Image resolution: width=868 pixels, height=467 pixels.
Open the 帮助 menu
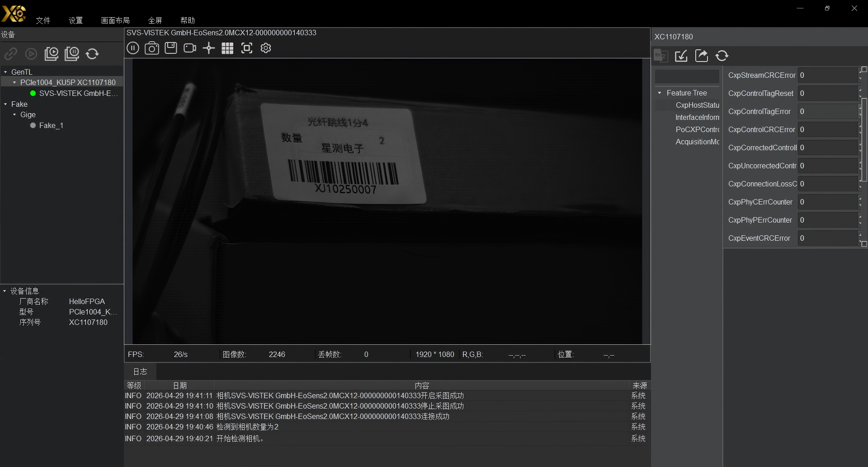pos(188,20)
